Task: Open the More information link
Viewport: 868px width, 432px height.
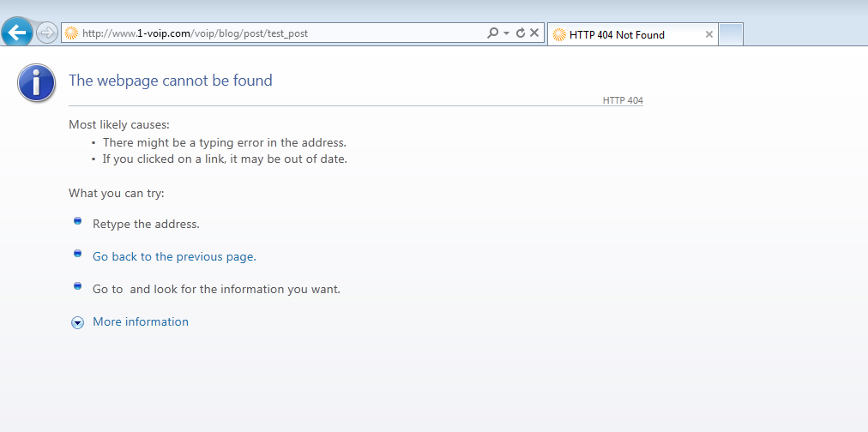Action: click(x=141, y=322)
